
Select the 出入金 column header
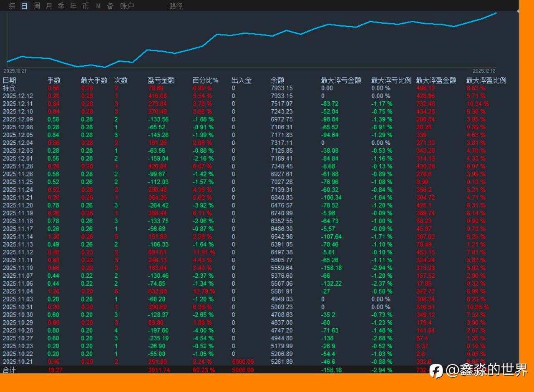click(242, 80)
